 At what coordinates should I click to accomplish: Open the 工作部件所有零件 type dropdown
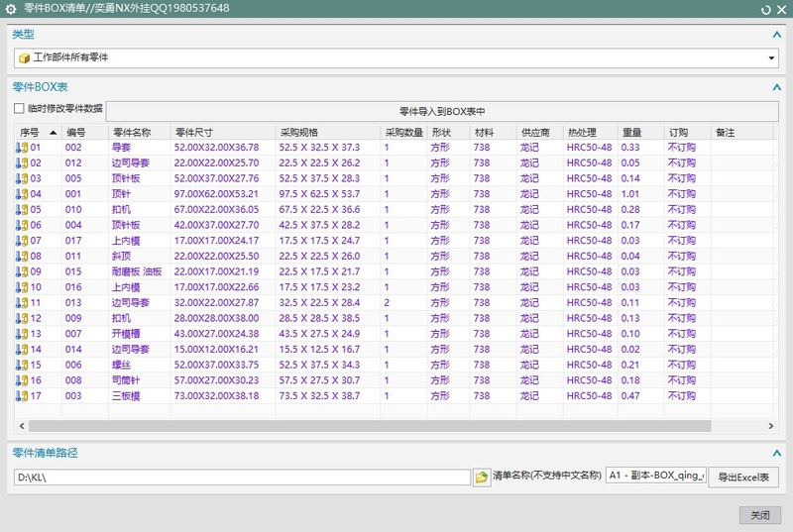coord(396,58)
